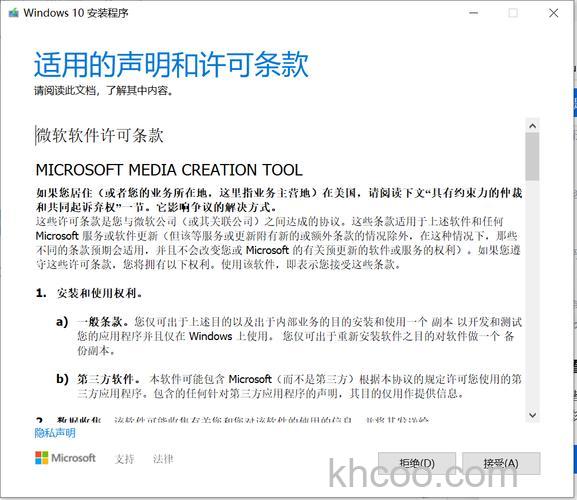Click the text 请阅读此文档，了解其中内容。
The height and width of the screenshot is (500, 577).
(x=104, y=90)
